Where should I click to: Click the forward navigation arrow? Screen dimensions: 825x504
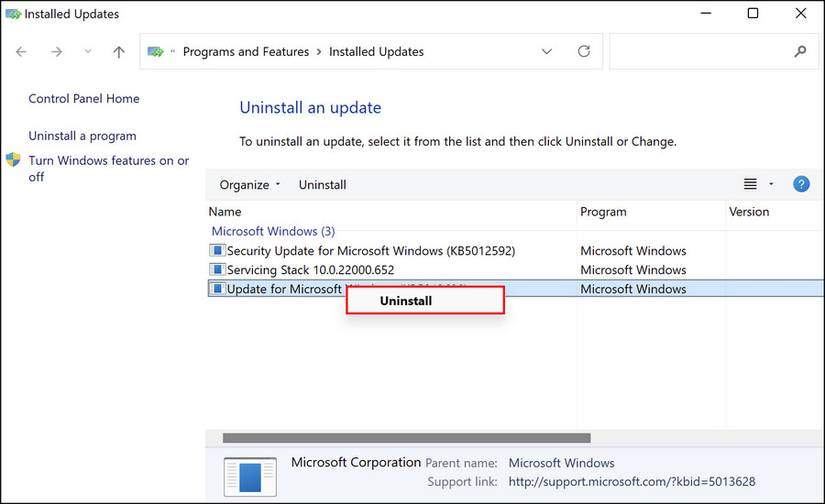point(56,52)
